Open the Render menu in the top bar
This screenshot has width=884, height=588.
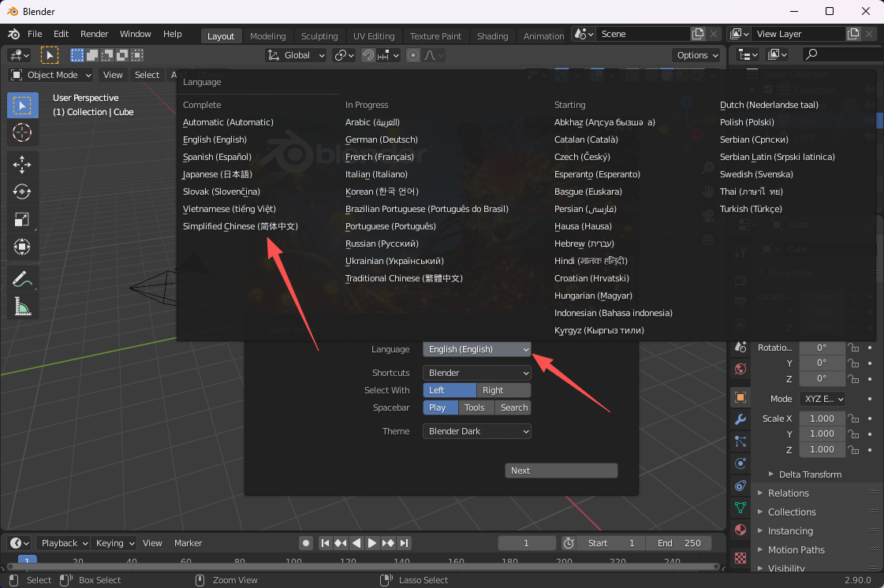94,34
